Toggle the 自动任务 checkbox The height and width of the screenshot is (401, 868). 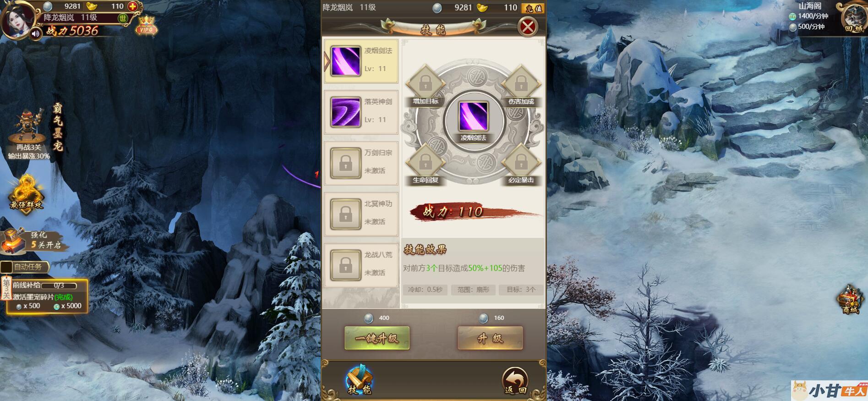tap(6, 267)
